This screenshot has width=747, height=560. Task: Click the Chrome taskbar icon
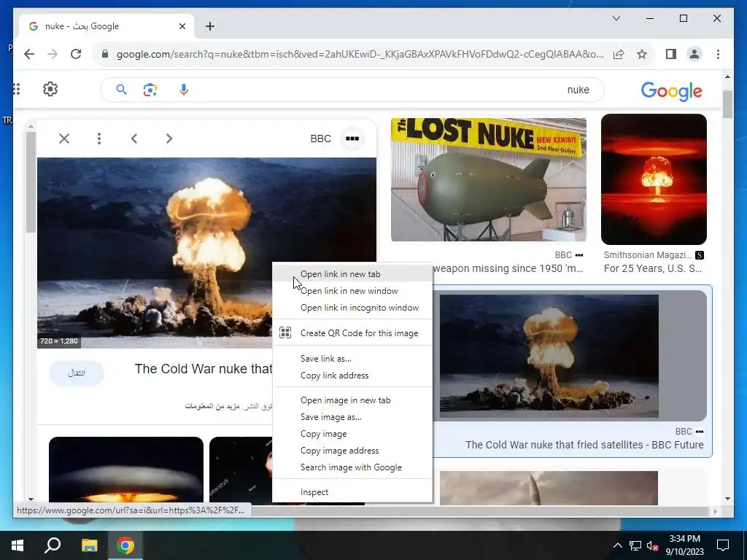tap(125, 545)
